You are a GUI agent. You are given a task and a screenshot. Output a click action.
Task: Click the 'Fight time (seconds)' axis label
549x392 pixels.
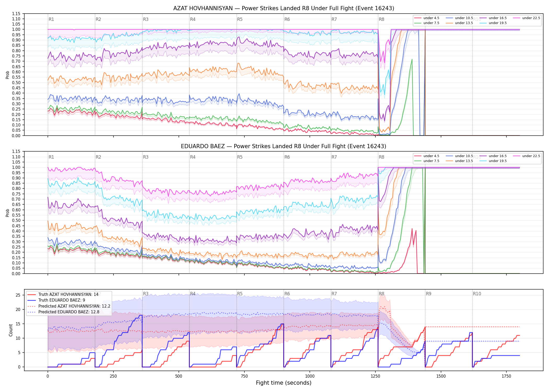284,383
